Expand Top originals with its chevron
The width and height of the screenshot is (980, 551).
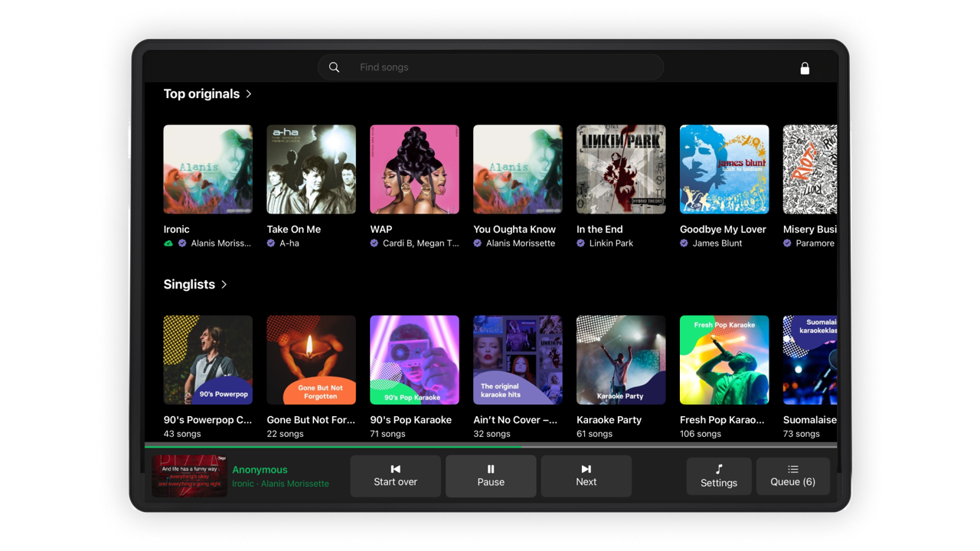(249, 94)
